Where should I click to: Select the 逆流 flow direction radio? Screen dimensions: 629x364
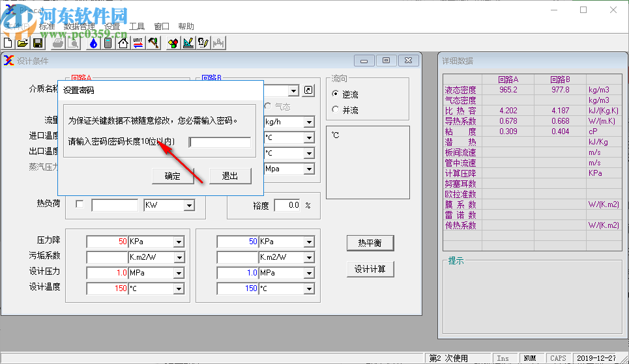click(336, 94)
